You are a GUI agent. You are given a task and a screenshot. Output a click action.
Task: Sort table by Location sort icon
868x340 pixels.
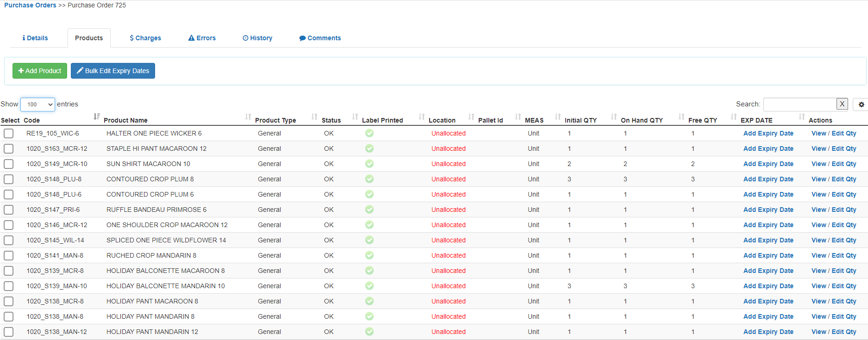tap(471, 117)
